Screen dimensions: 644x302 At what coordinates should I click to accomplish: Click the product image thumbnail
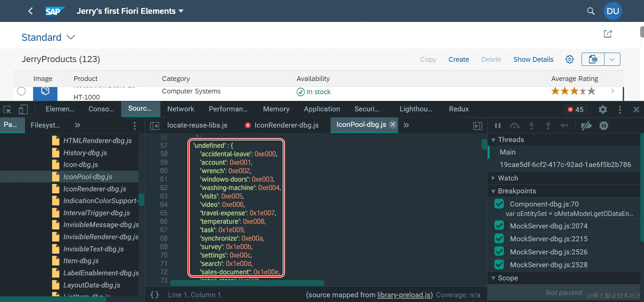point(45,93)
